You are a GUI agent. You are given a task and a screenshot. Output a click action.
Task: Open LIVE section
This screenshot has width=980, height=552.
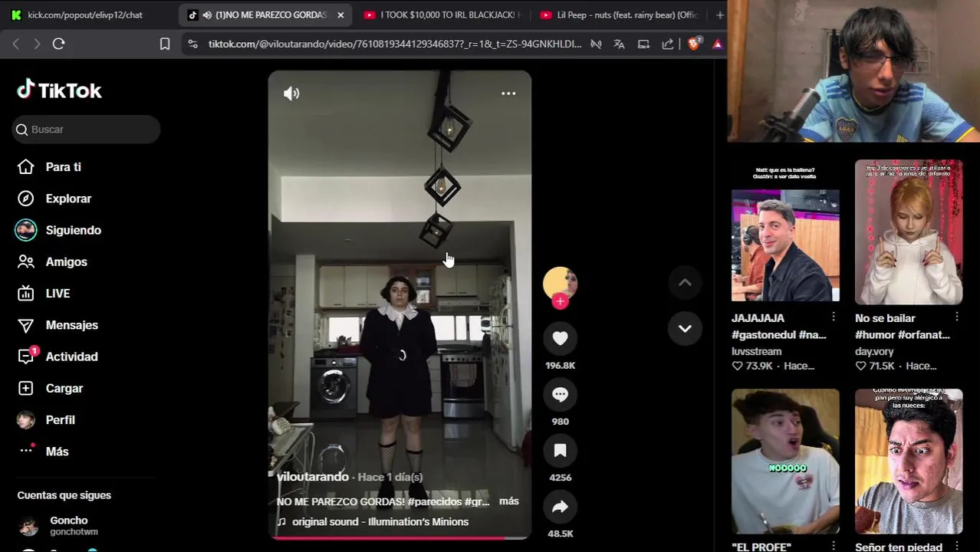coord(58,294)
